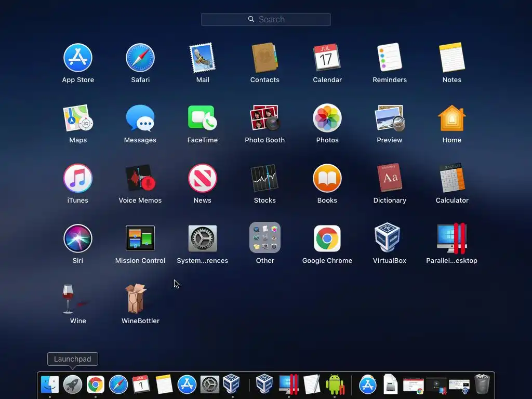Launch the Home app
Image resolution: width=532 pixels, height=399 pixels.
click(452, 118)
